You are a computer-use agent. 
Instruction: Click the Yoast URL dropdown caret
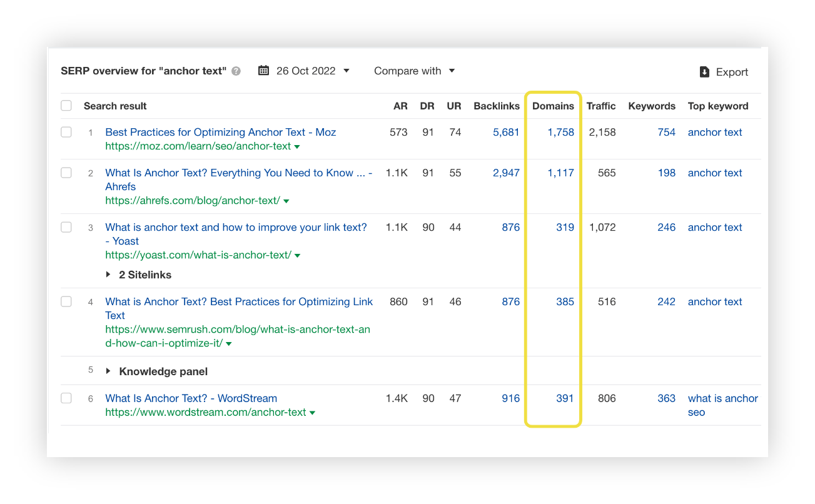point(298,255)
